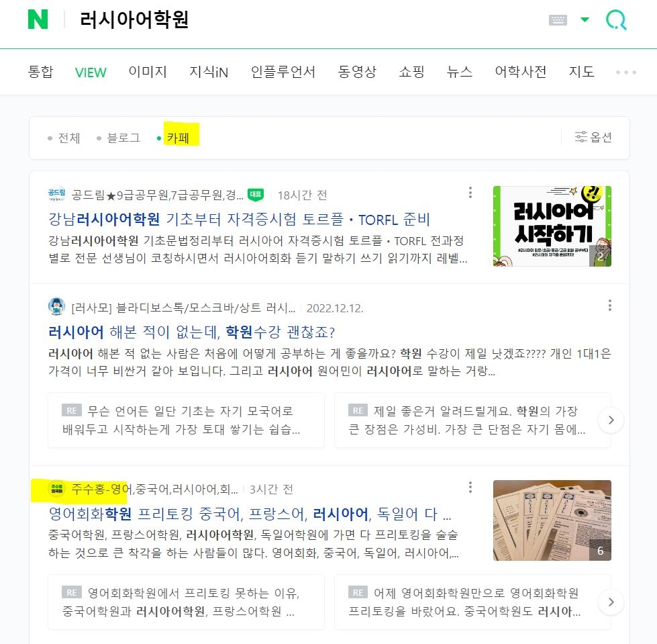Switch to the 지식iN tab

point(209,72)
